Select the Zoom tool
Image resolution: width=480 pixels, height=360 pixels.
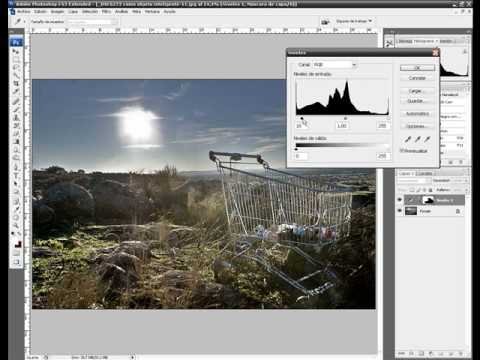coord(16,226)
